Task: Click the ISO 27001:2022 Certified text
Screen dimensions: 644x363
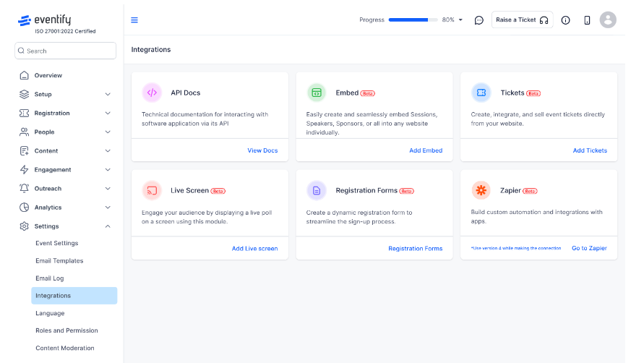Action: click(x=65, y=31)
